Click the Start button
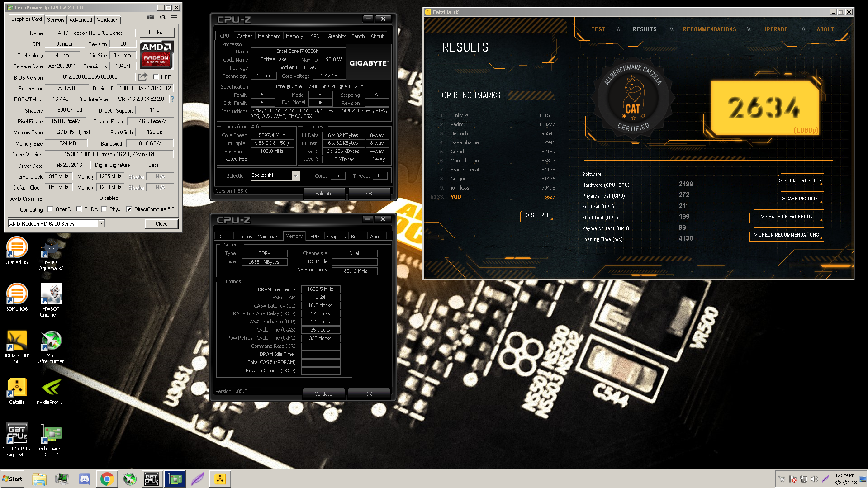 [13, 479]
